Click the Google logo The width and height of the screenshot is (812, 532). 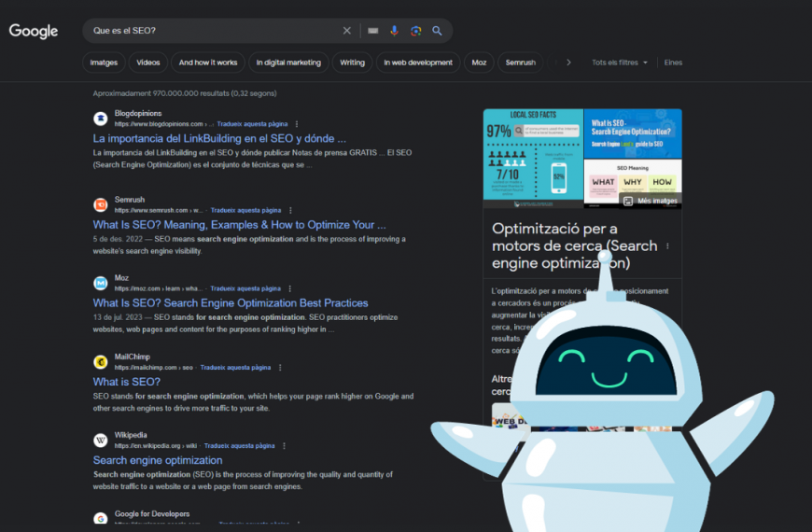(34, 31)
